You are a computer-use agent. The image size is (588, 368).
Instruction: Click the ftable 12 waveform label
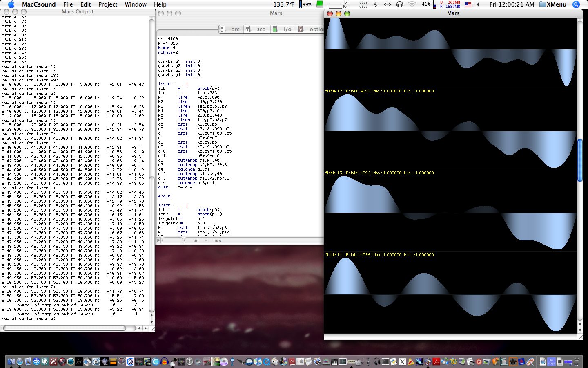pos(379,91)
